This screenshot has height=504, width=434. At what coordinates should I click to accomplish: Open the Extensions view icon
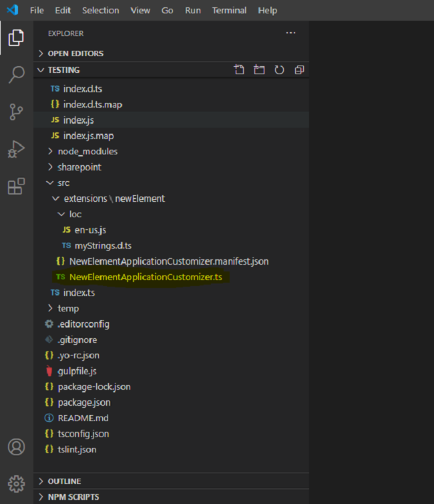coord(16,186)
